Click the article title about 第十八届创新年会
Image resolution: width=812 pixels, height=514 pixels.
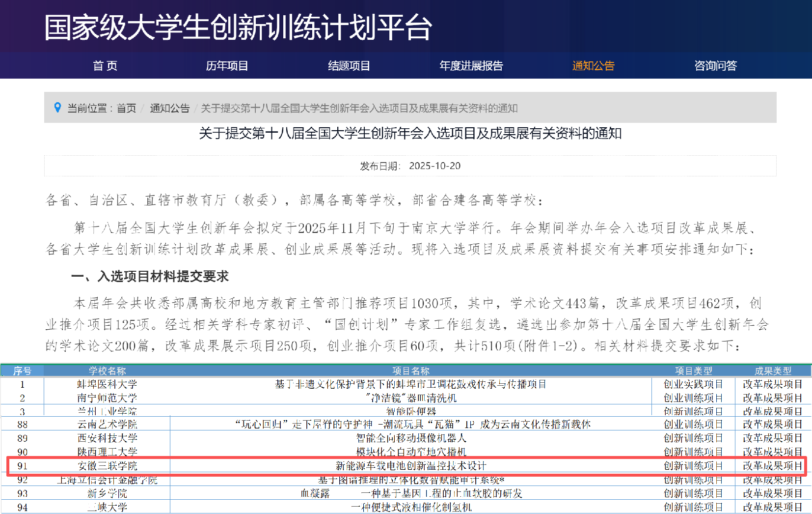pos(410,133)
